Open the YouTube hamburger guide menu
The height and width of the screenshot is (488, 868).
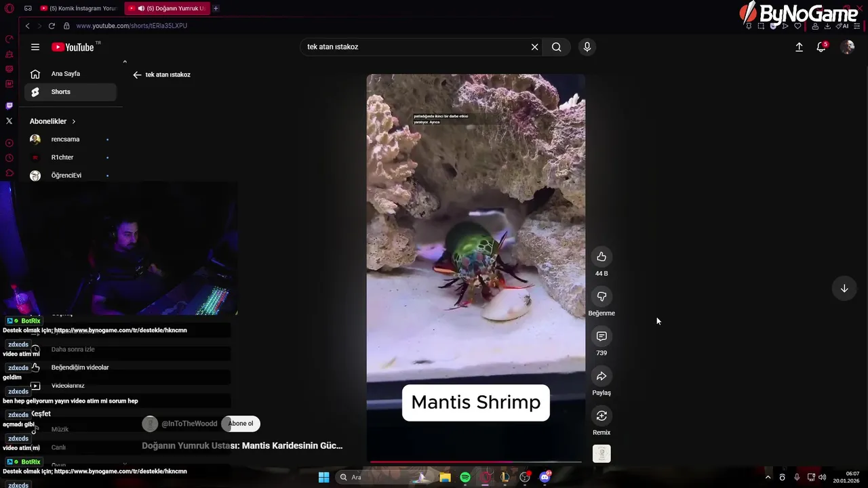click(35, 47)
